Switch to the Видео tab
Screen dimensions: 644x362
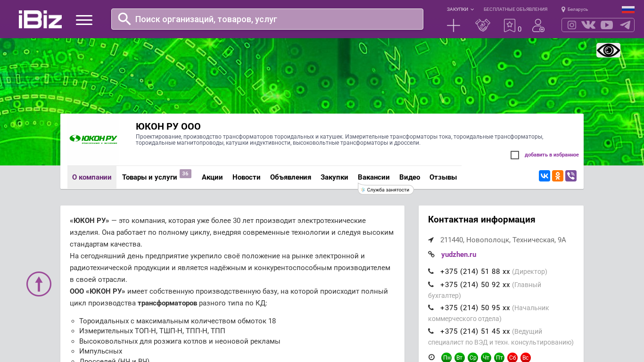(x=410, y=177)
